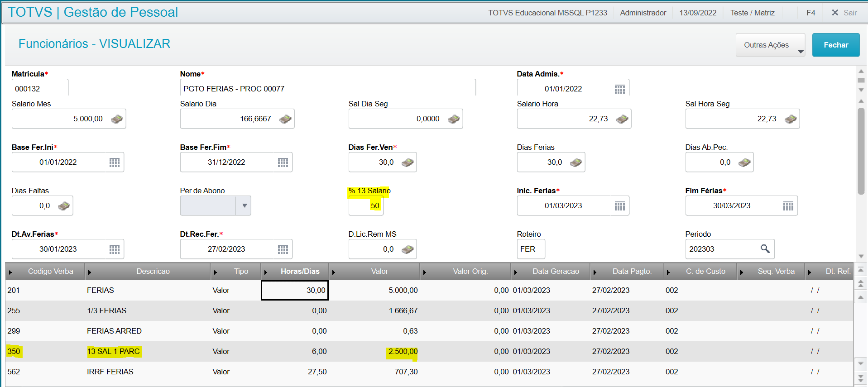The image size is (868, 387).
Task: Click Valor cell 0,63 in FERIAS ARRED row
Action: pyautogui.click(x=410, y=331)
